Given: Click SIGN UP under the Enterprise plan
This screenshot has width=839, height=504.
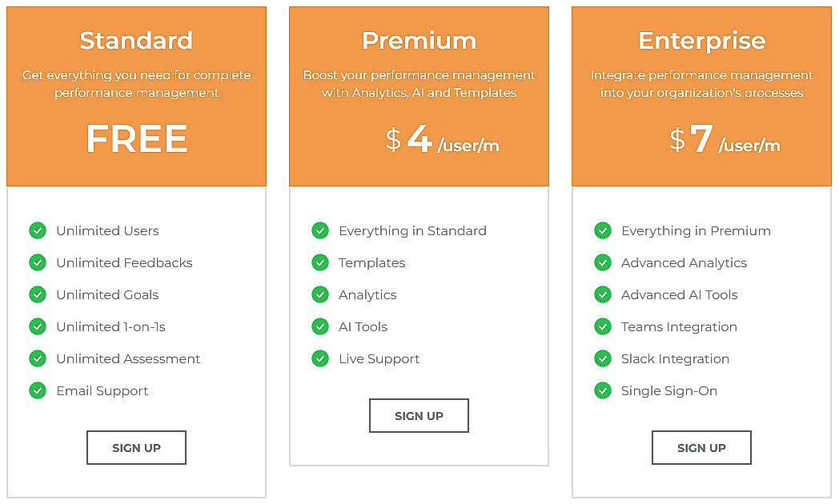Looking at the screenshot, I should click(x=701, y=447).
